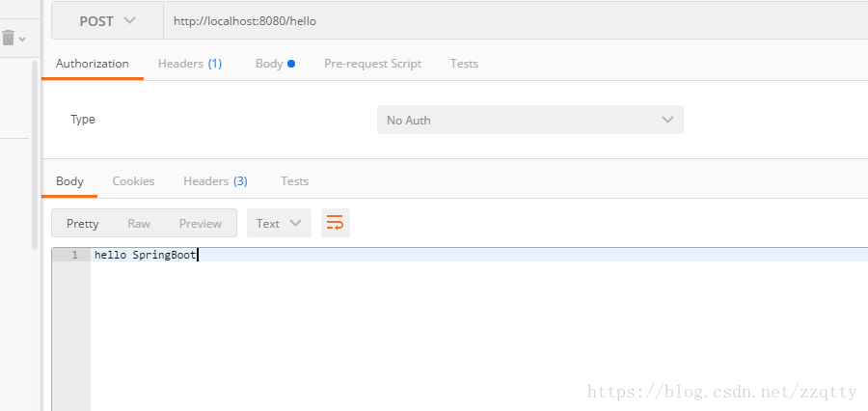Open the response Tests tab

click(x=294, y=181)
